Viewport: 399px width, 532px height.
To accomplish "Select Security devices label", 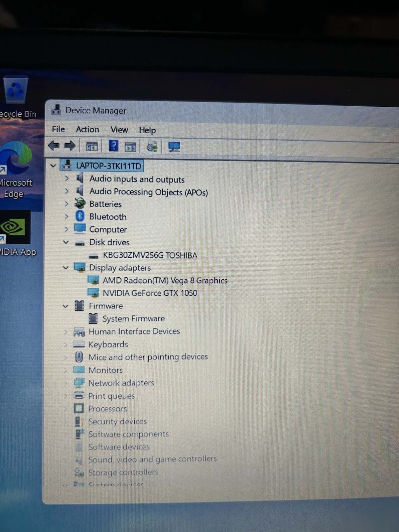I will (117, 421).
